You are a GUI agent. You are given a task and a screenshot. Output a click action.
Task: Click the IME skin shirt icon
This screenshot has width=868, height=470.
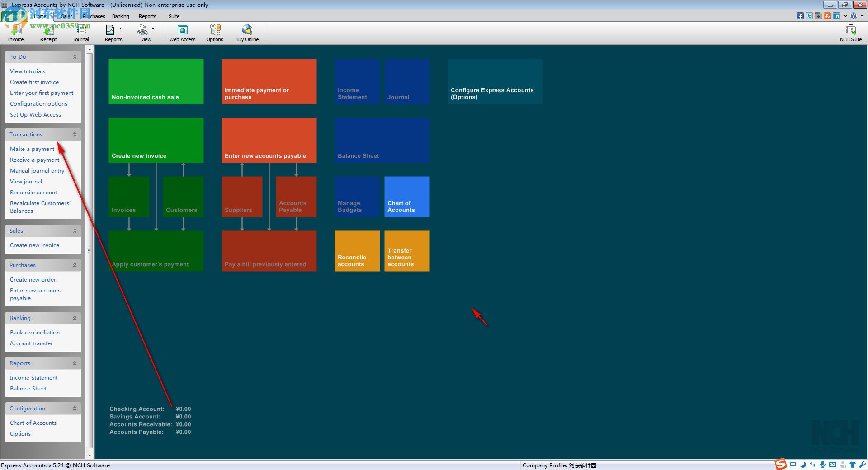(853, 465)
